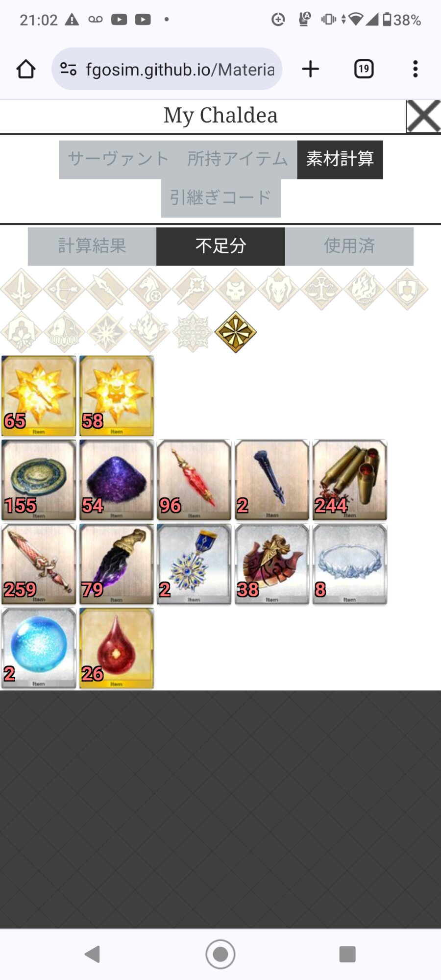Switch to the 計算結果 tab
Screen dimensions: 441x980
click(x=92, y=246)
